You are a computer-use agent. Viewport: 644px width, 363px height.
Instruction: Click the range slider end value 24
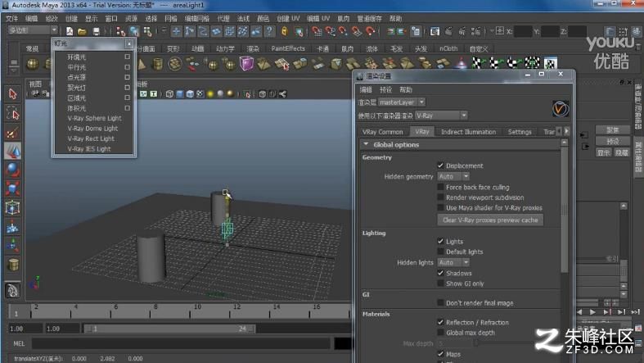click(242, 329)
